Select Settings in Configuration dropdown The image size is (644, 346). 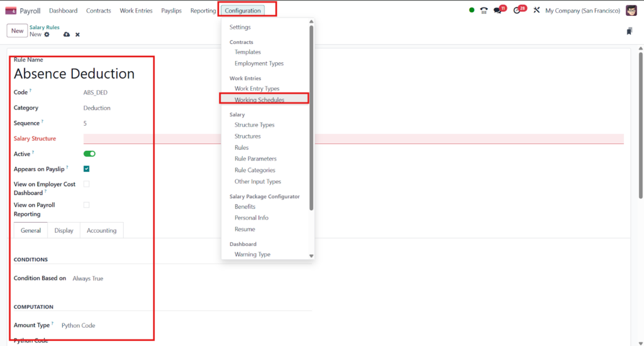(x=240, y=27)
